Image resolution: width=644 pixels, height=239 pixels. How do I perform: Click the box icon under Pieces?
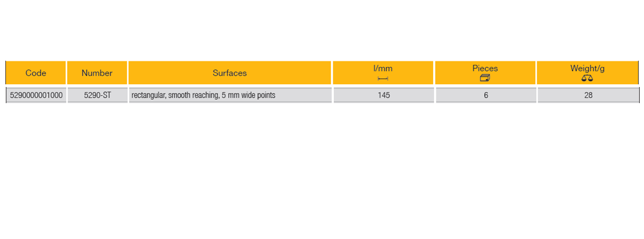point(485,78)
